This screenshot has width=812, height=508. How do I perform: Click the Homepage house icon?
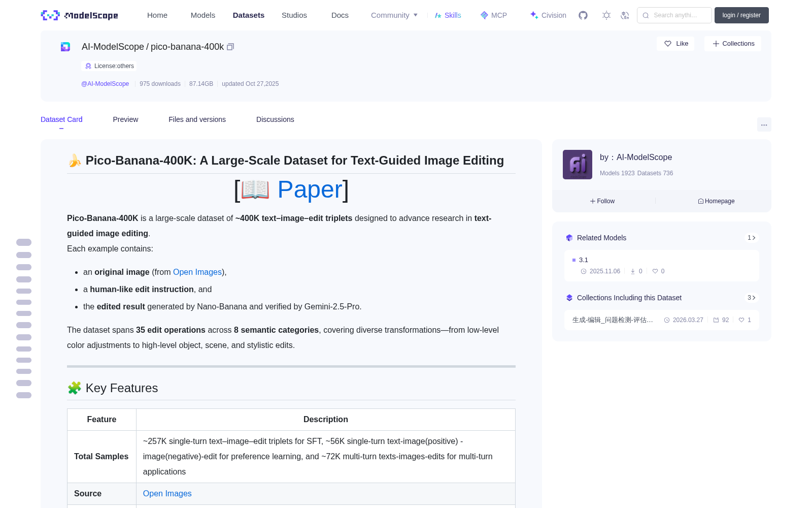pos(701,201)
